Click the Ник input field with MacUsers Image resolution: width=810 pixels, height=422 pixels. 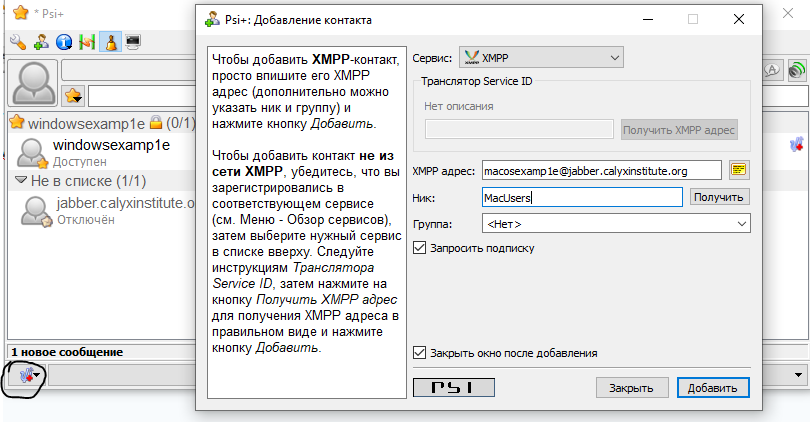582,197
